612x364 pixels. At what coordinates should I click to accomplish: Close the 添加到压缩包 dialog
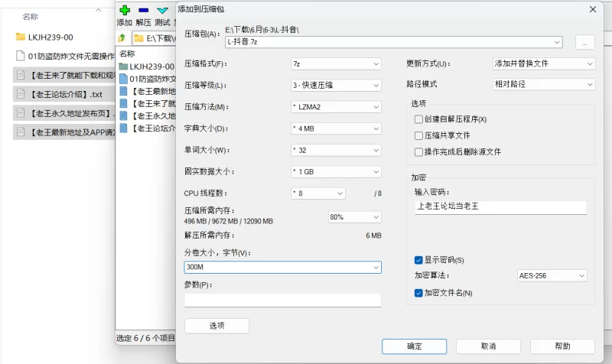[592, 9]
